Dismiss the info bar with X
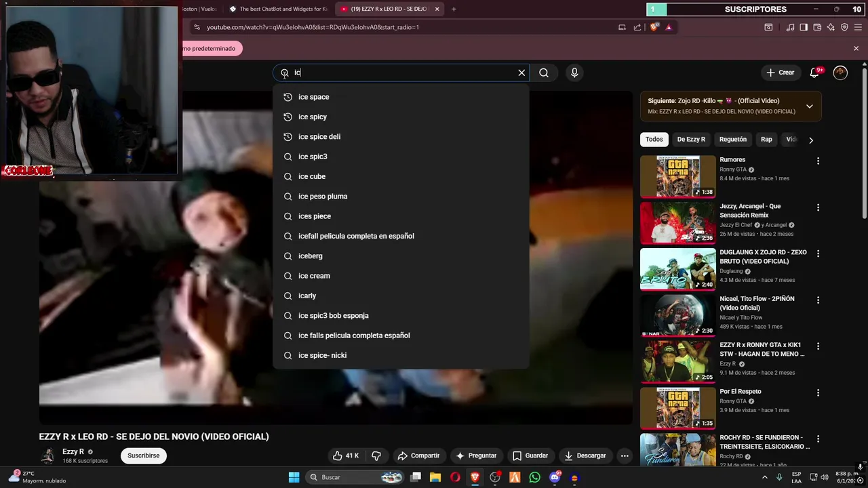Viewport: 868px width, 488px height. (856, 48)
